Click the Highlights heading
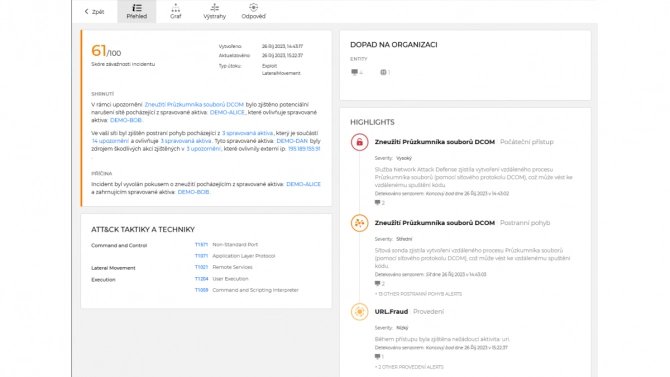 coord(372,122)
